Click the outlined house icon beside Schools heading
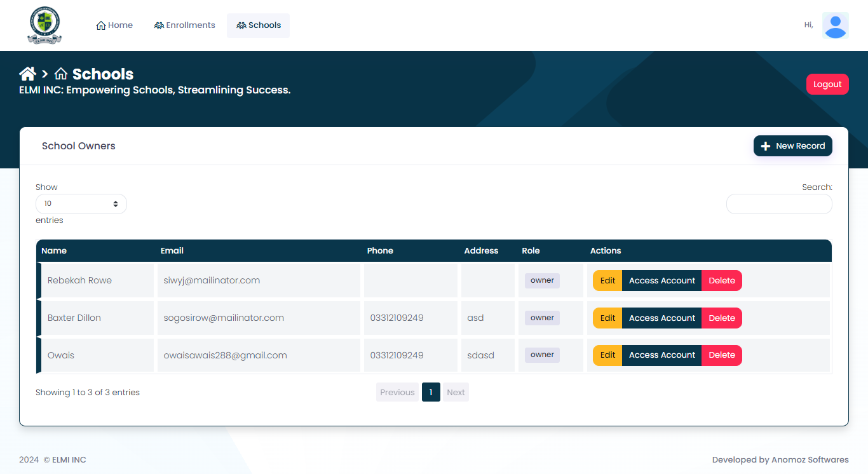 coord(61,74)
